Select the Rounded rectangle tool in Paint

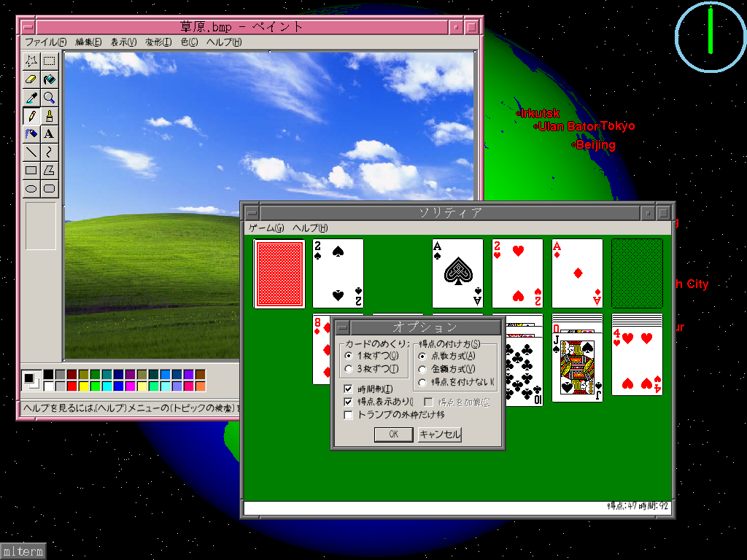50,188
